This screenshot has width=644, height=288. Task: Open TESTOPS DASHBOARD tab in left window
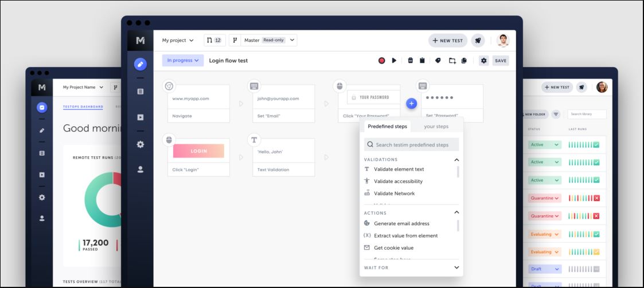pos(83,107)
